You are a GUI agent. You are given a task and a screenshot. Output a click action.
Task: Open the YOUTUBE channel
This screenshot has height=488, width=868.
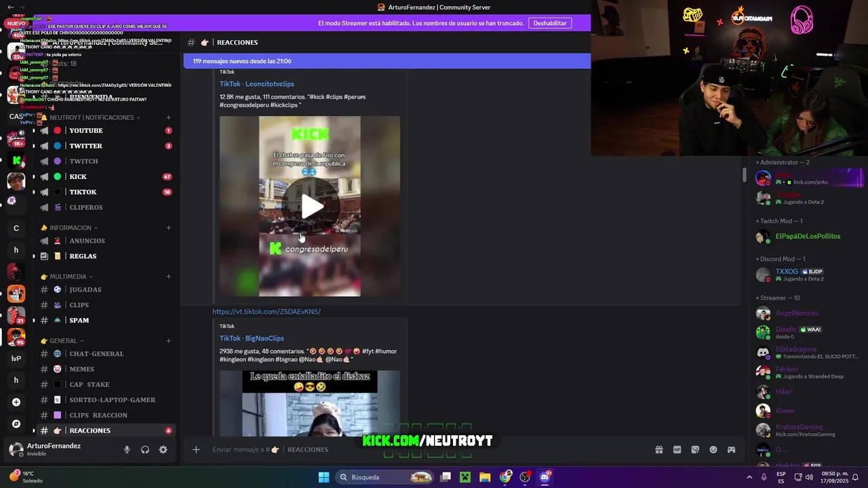click(86, 130)
